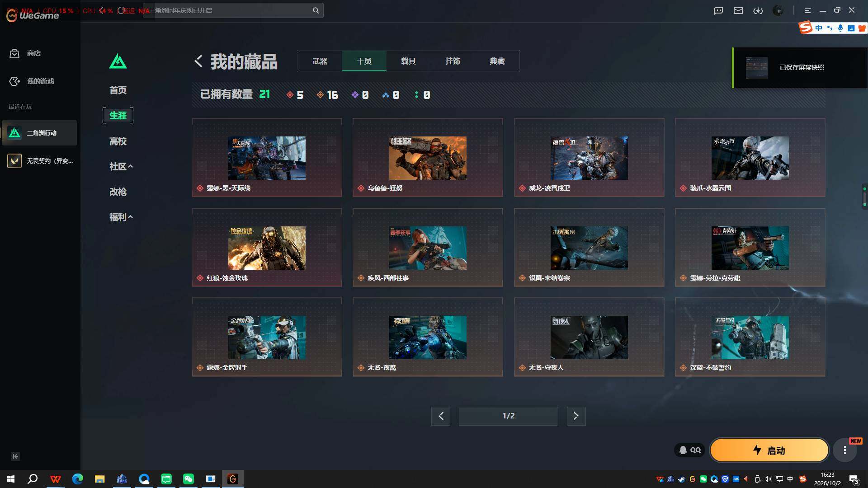
Task: Open the 已保存屏幕快照 screenshot notification
Action: 800,67
